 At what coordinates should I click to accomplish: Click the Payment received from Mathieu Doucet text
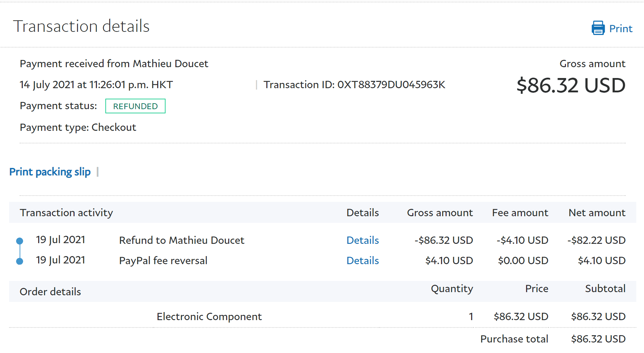tap(114, 64)
